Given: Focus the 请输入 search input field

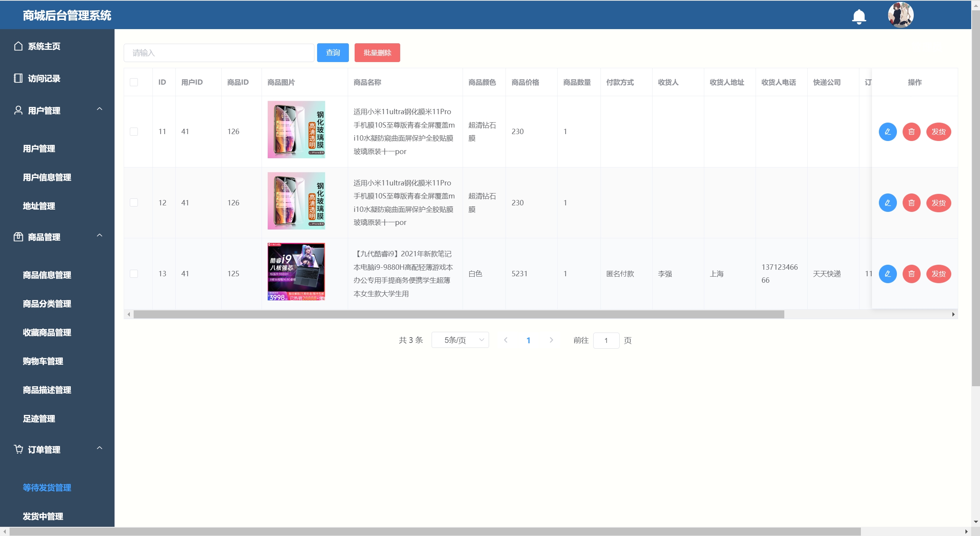Looking at the screenshot, I should pos(219,53).
